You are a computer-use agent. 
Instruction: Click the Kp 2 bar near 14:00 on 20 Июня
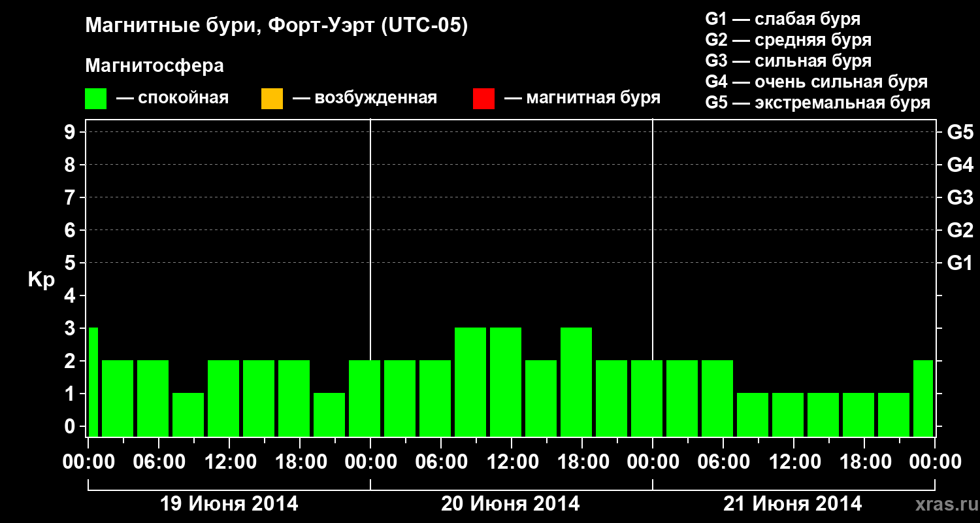click(541, 398)
